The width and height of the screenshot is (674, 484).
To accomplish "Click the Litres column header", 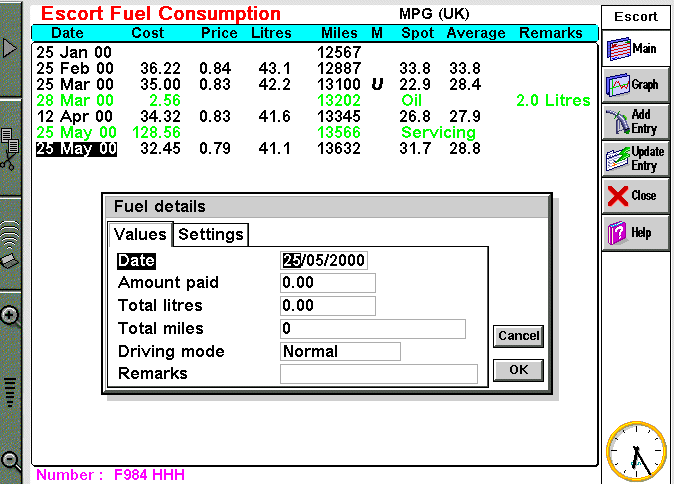I will [x=271, y=33].
